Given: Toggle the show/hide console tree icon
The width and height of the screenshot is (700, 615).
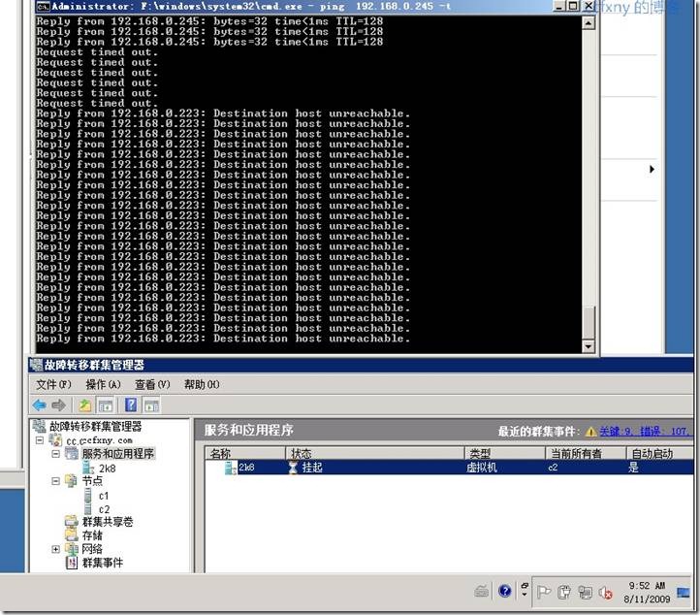Looking at the screenshot, I should (106, 405).
